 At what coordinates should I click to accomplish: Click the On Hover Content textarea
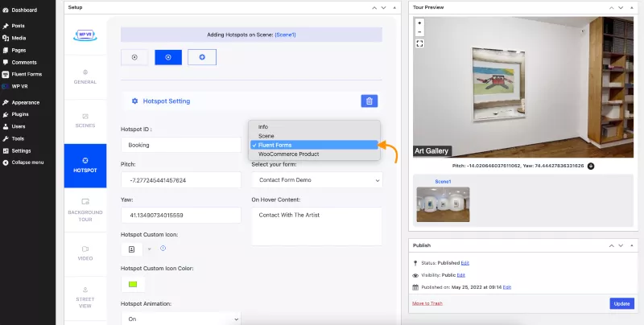tap(316, 227)
